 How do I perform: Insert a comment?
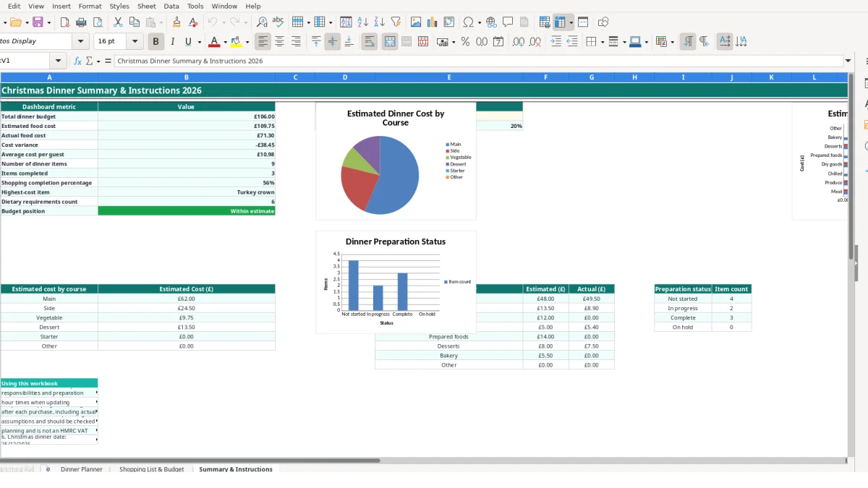point(508,22)
